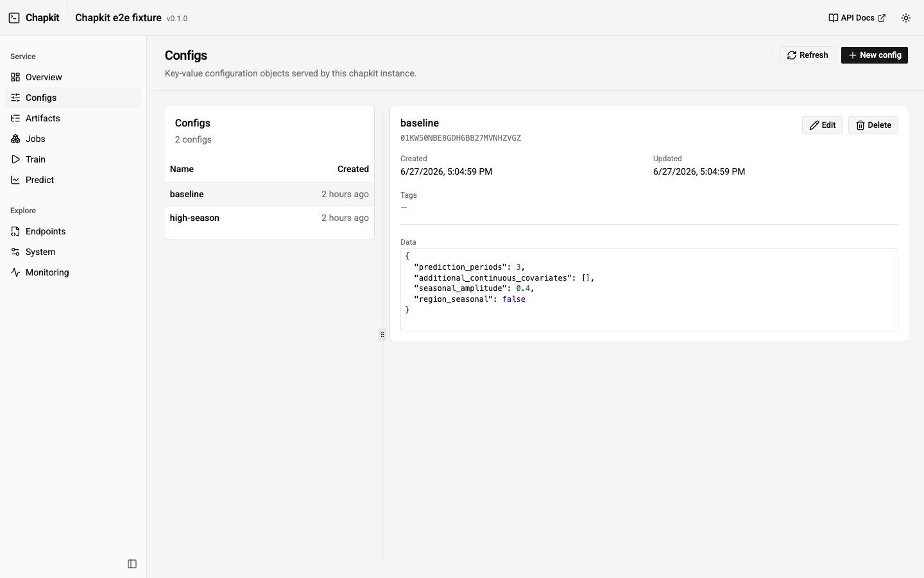Image resolution: width=924 pixels, height=578 pixels.
Task: Go to the Jobs page
Action: click(x=73, y=139)
